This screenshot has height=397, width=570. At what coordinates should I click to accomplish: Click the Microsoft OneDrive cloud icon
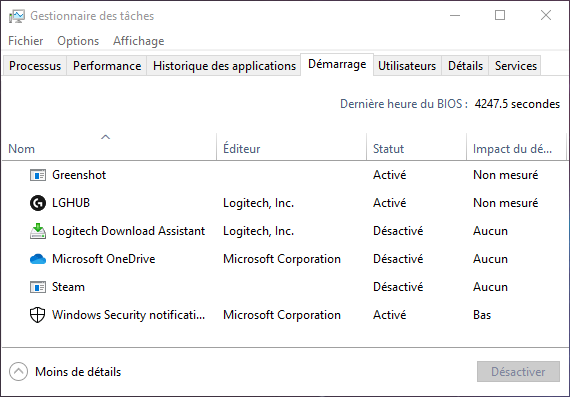[x=38, y=259]
